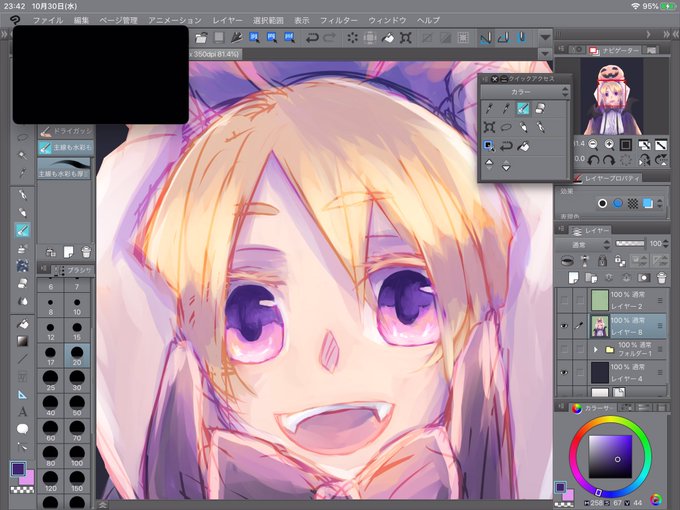This screenshot has height=510, width=680.
Task: Click the Fill bucket in command bar
Action: [388, 38]
